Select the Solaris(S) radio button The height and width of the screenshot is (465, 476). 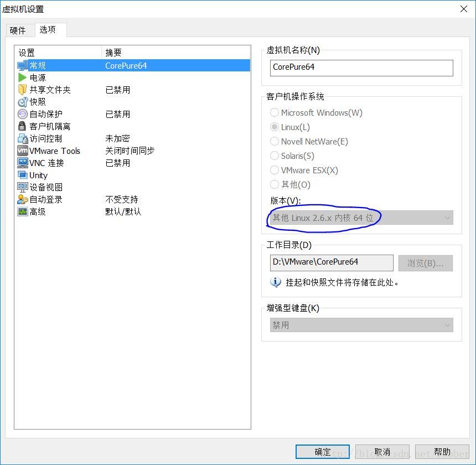click(275, 156)
